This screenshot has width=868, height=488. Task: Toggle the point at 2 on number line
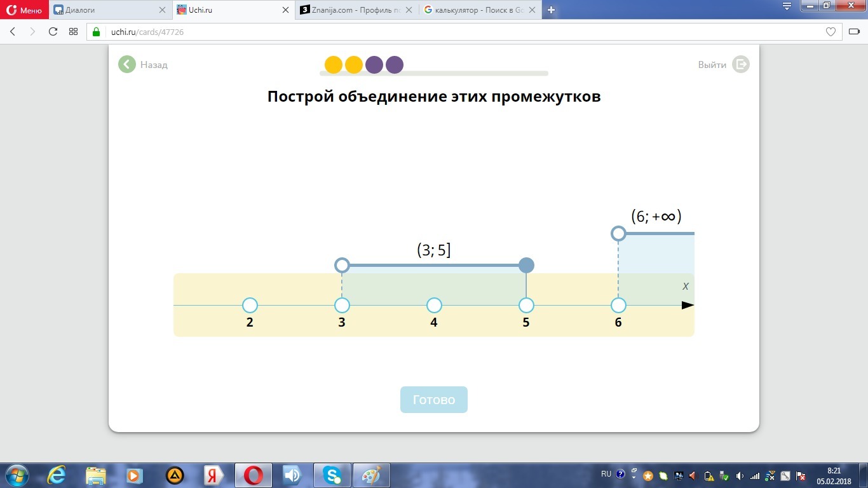[x=250, y=306]
